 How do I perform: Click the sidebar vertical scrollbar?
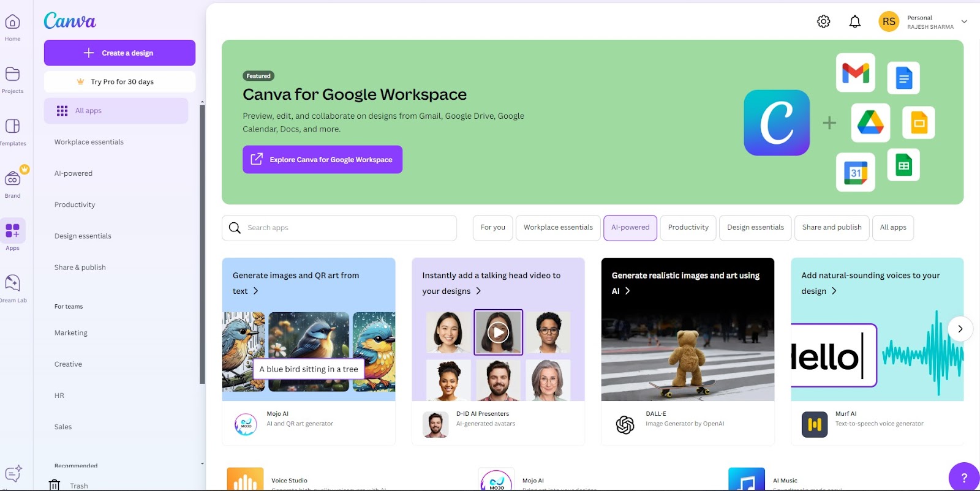click(x=202, y=245)
